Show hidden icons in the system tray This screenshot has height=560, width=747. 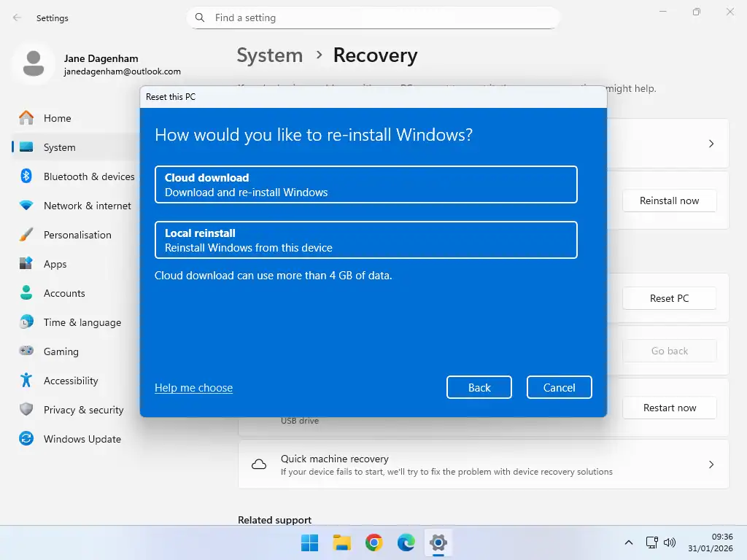629,542
